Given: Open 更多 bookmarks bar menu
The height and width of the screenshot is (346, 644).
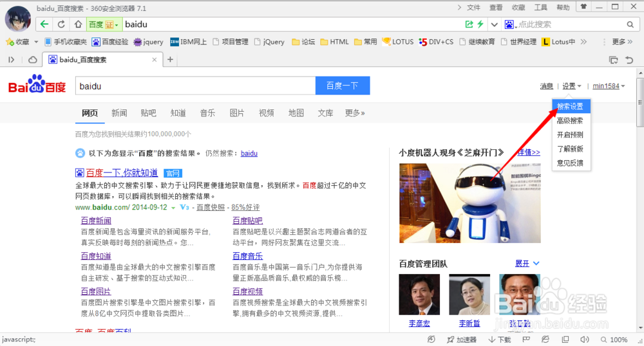Looking at the screenshot, I should coord(622,42).
